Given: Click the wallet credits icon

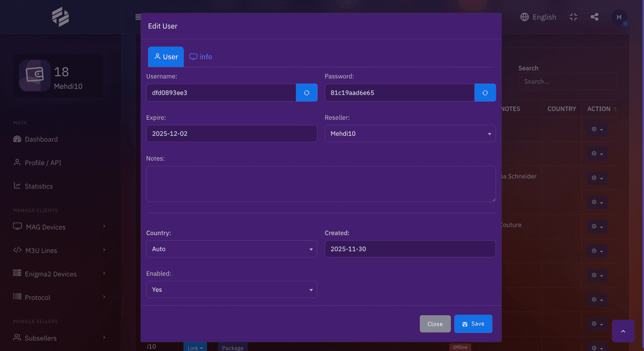Looking at the screenshot, I should click(35, 75).
